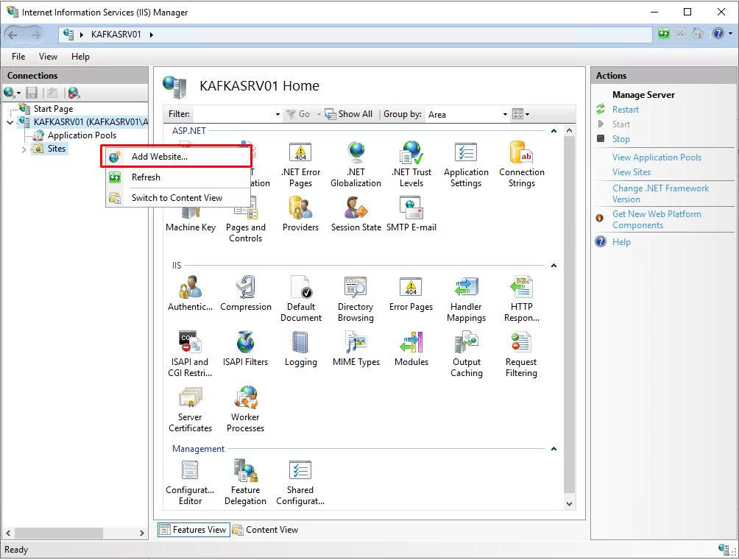
Task: Open the Help icon in address bar
Action: tap(718, 33)
